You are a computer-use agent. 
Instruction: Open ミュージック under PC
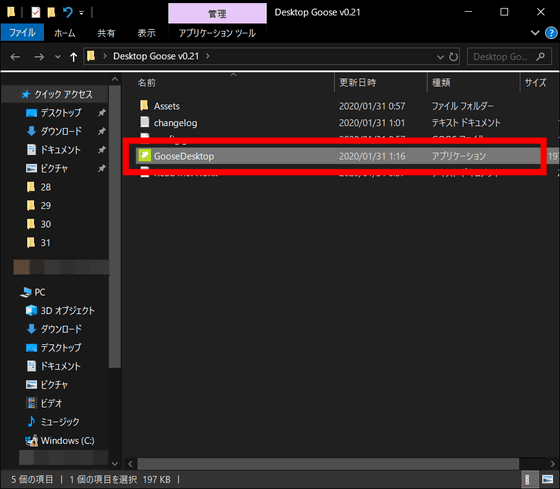54,422
